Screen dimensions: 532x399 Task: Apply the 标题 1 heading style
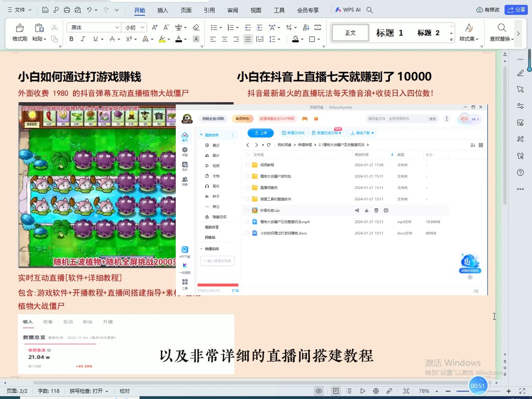389,33
